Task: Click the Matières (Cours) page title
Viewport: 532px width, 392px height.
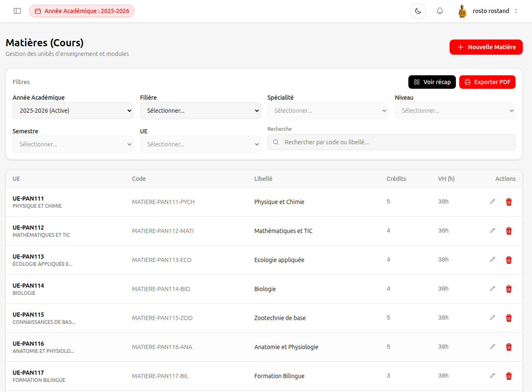Action: [45, 43]
